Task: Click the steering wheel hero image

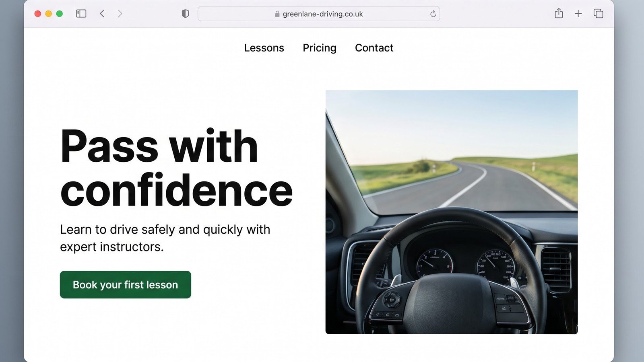Action: (452, 212)
